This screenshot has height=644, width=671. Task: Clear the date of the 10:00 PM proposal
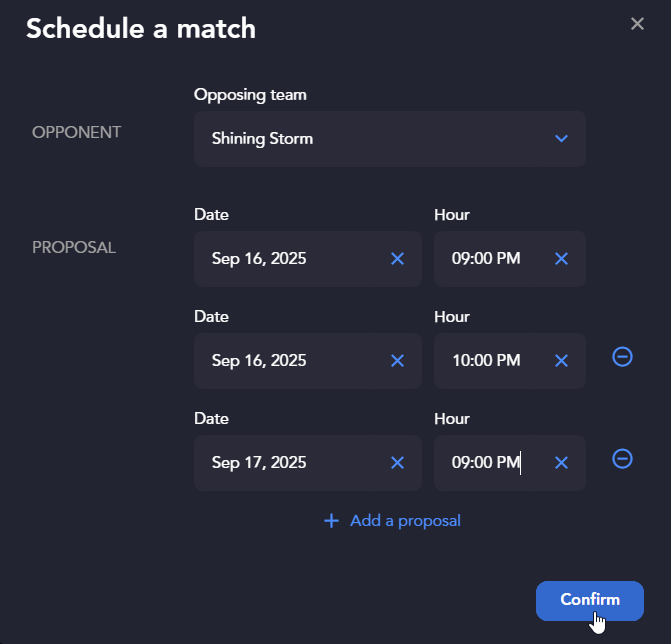coord(397,361)
